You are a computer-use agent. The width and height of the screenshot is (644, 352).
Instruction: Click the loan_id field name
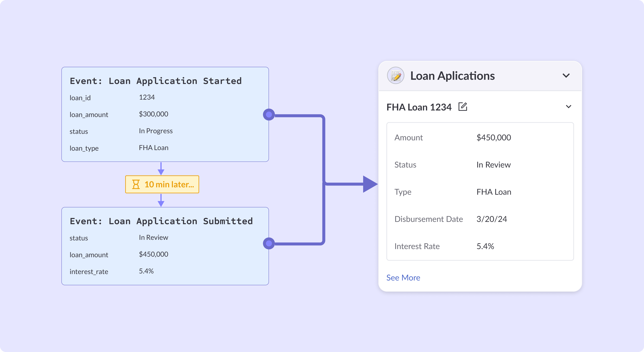(80, 98)
